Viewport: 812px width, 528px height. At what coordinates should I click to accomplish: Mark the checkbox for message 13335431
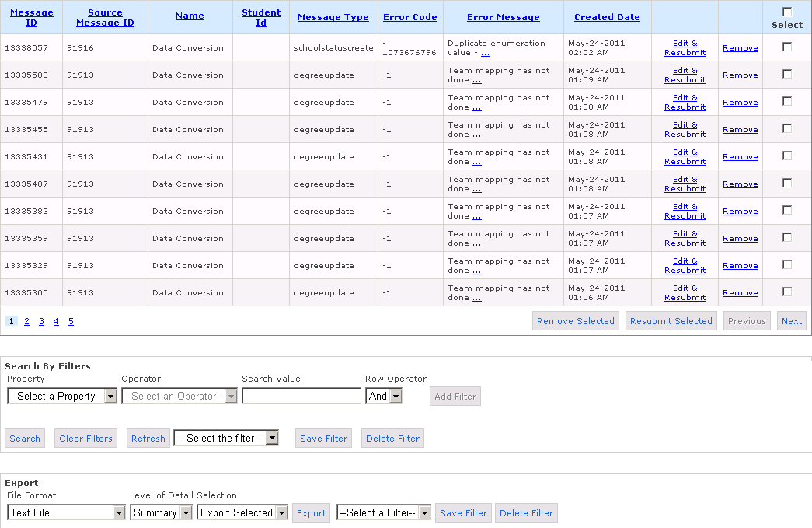(x=787, y=156)
